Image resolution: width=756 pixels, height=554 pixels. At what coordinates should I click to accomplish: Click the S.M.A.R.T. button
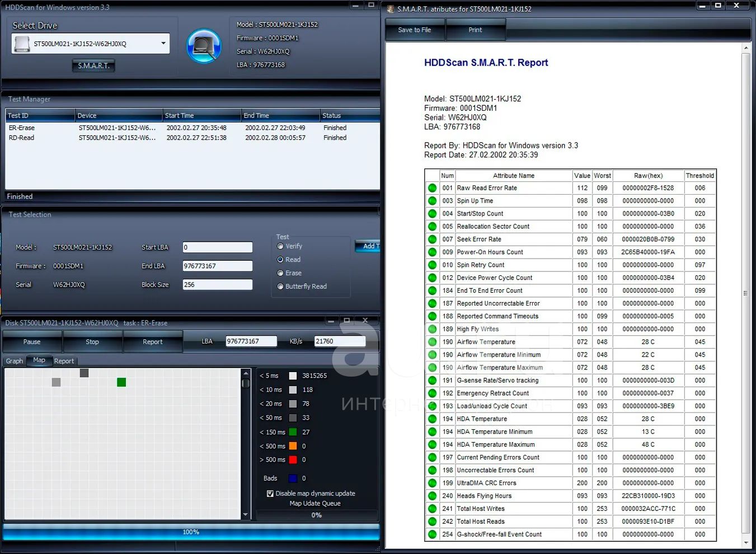93,65
